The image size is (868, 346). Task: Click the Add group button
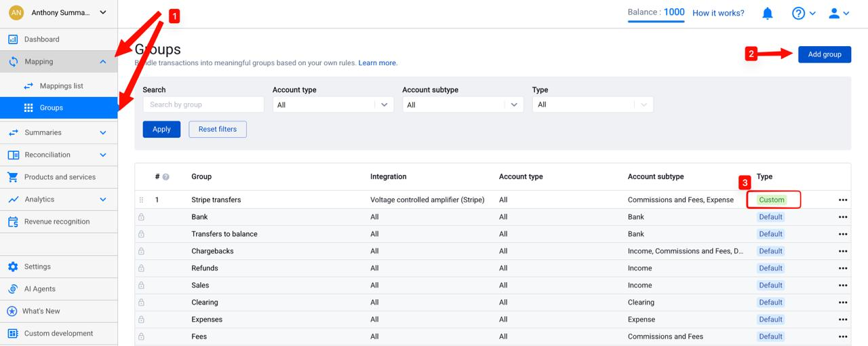[825, 54]
